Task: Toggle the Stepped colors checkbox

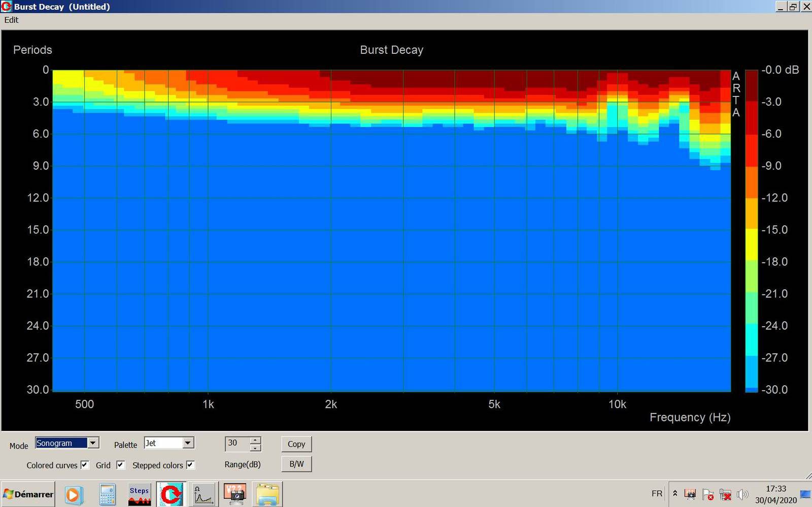Action: [190, 465]
